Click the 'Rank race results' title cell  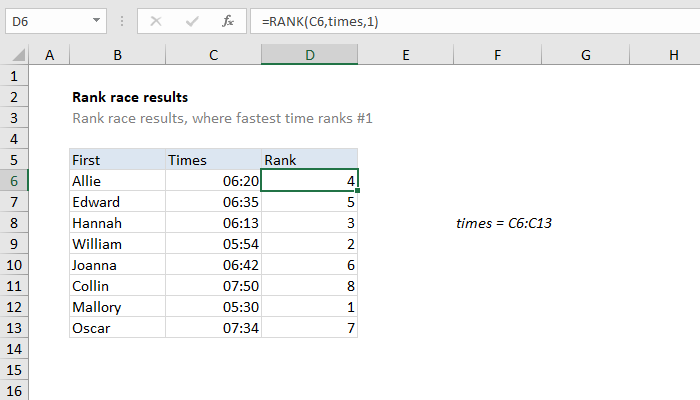[130, 97]
